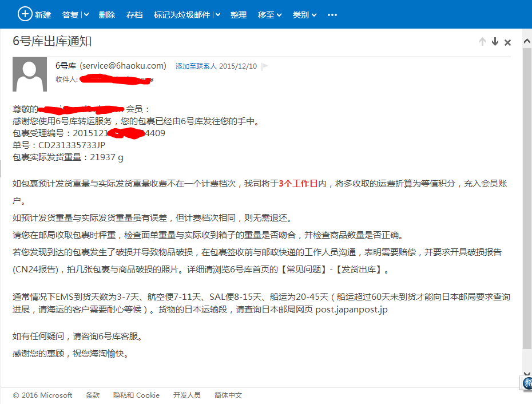Click the vertical scrollbar thumb
The image size is (532, 404).
coord(527,199)
